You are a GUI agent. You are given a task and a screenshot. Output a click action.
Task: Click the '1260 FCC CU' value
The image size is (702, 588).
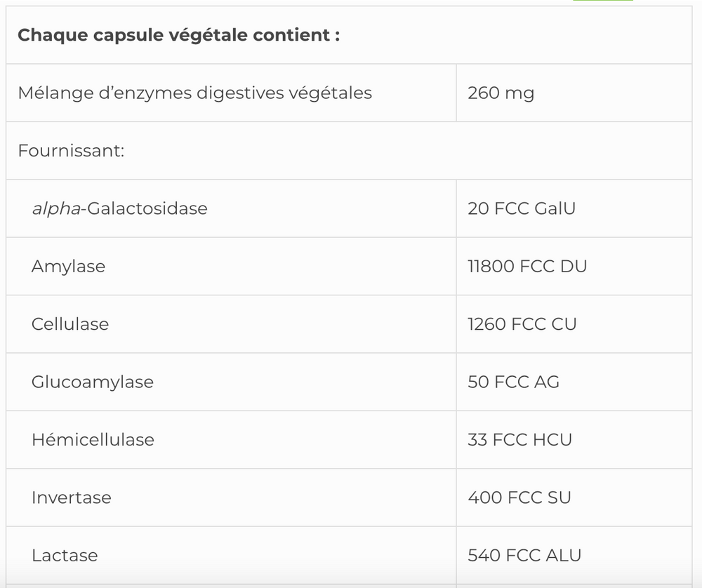click(522, 324)
